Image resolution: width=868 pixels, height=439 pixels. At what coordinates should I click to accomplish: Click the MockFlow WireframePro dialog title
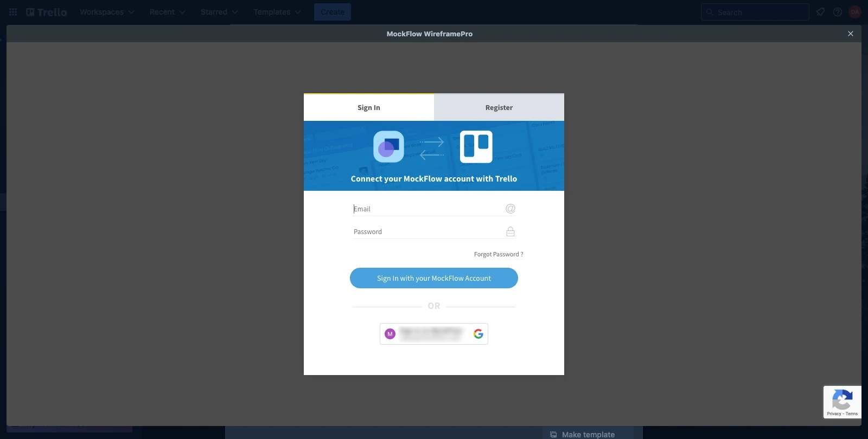click(430, 34)
